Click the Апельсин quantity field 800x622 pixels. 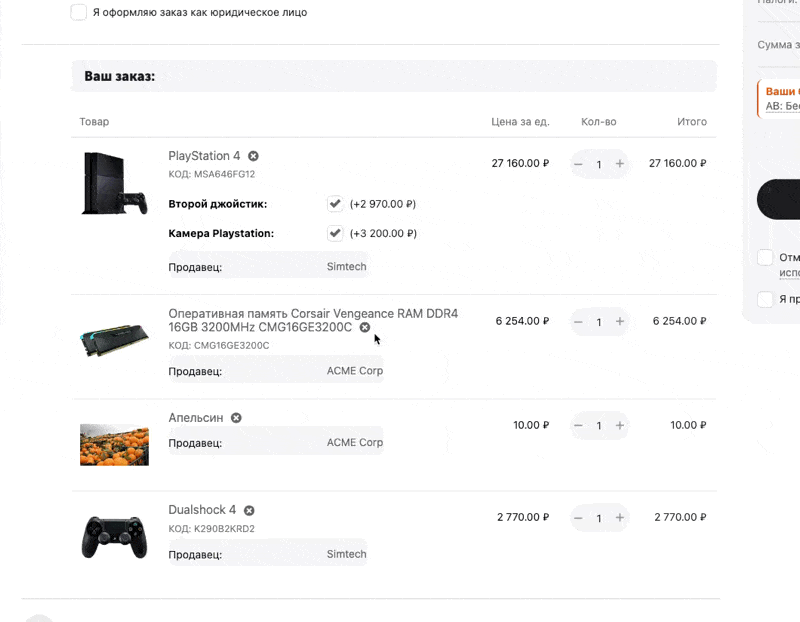tap(599, 426)
